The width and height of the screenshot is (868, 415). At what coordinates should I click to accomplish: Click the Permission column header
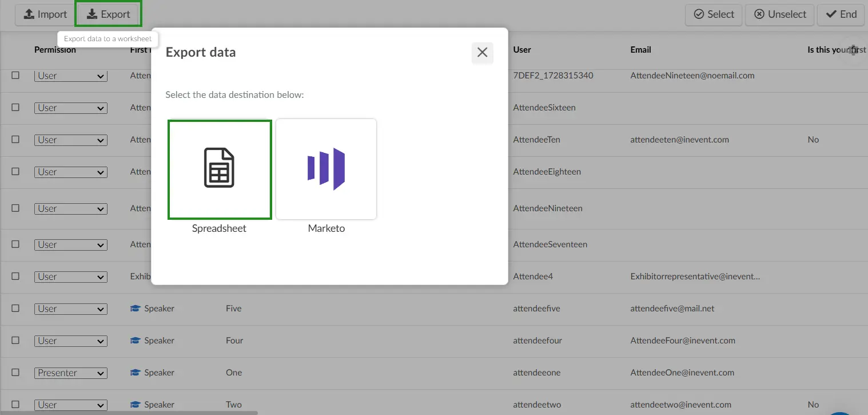55,50
